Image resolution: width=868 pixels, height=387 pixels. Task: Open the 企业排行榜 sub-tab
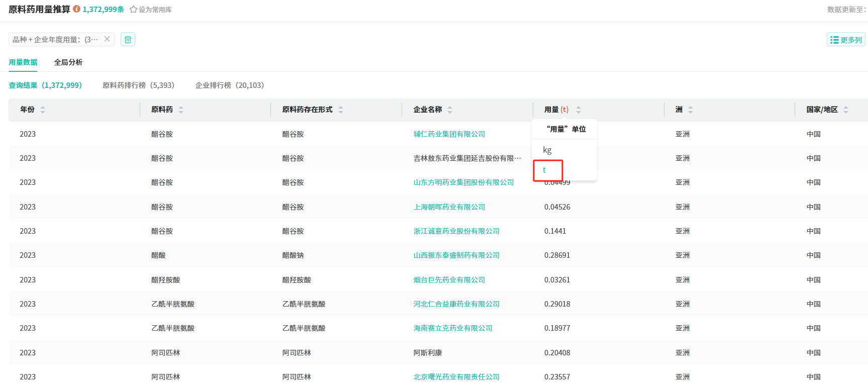[229, 85]
